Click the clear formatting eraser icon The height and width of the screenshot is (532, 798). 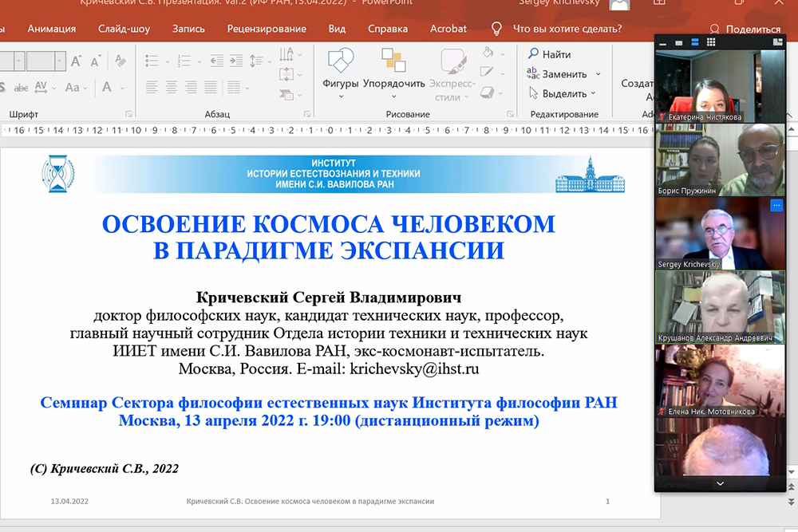pyautogui.click(x=120, y=61)
